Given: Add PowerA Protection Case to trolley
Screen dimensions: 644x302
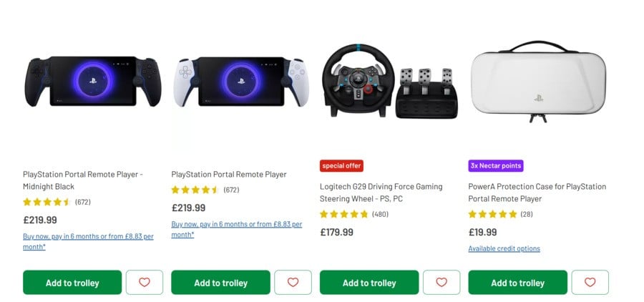Looking at the screenshot, I should point(517,282).
